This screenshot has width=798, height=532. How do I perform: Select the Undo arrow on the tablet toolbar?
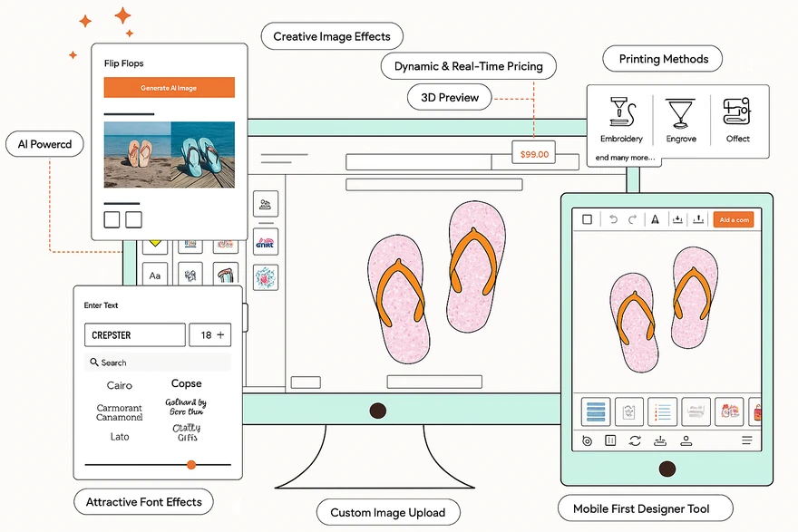pos(614,219)
